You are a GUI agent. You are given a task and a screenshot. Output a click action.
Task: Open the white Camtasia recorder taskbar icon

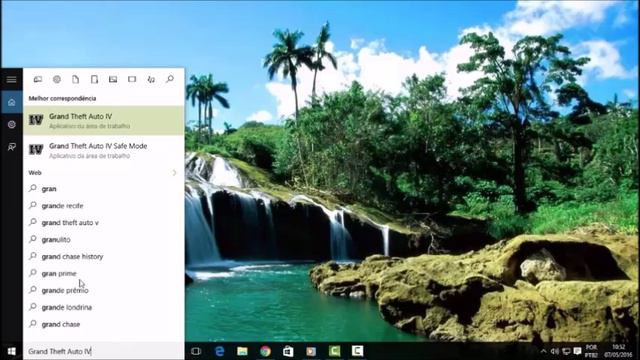[357, 351]
